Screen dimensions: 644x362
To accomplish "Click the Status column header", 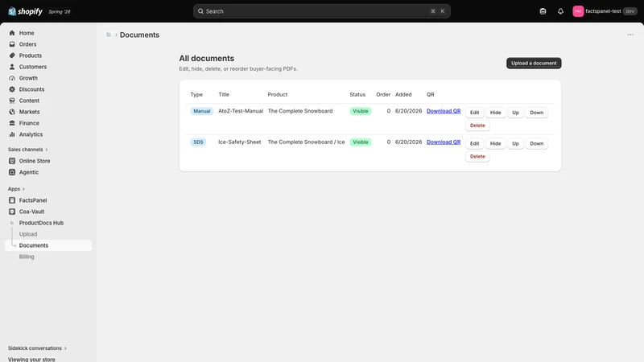I will tap(357, 94).
